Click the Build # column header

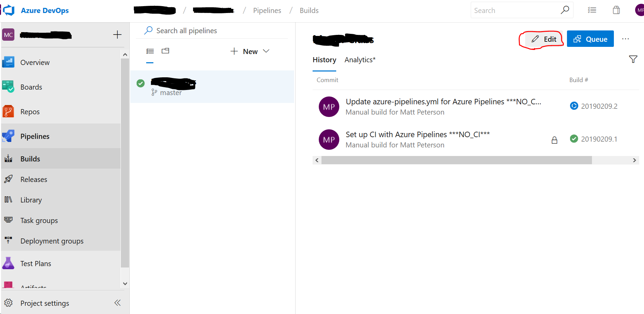pyautogui.click(x=579, y=80)
